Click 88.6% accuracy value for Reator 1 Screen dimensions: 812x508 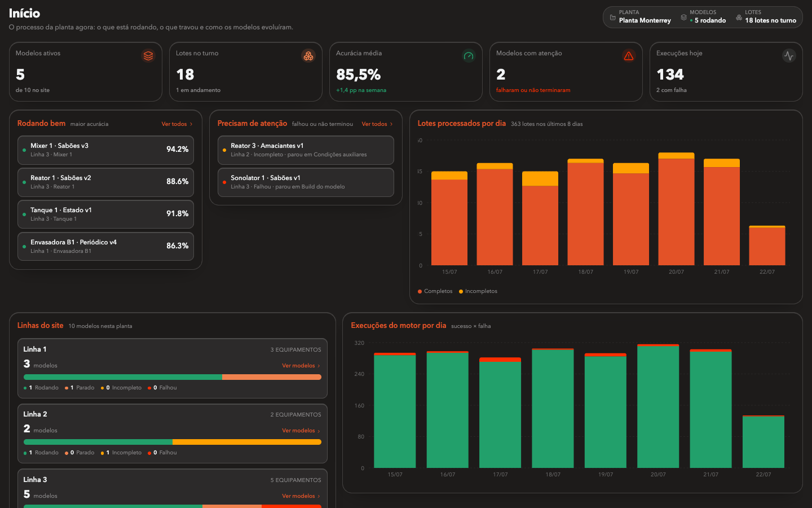pyautogui.click(x=177, y=182)
